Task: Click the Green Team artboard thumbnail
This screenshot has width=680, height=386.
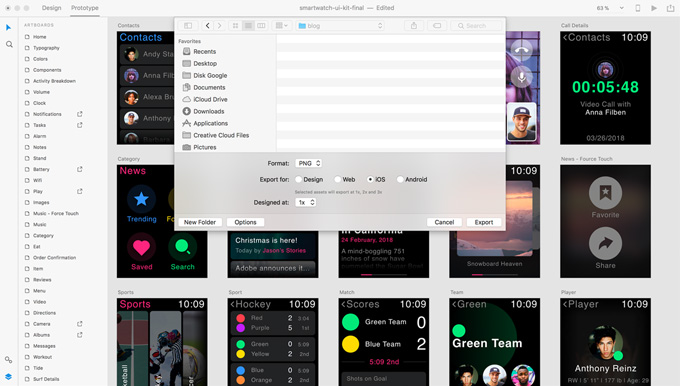Action: [494, 342]
